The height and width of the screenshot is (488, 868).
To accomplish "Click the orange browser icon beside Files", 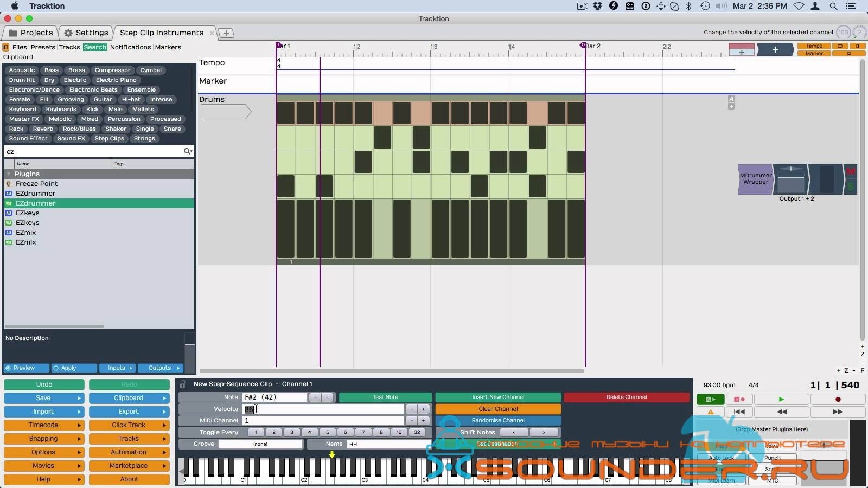I will pos(6,47).
